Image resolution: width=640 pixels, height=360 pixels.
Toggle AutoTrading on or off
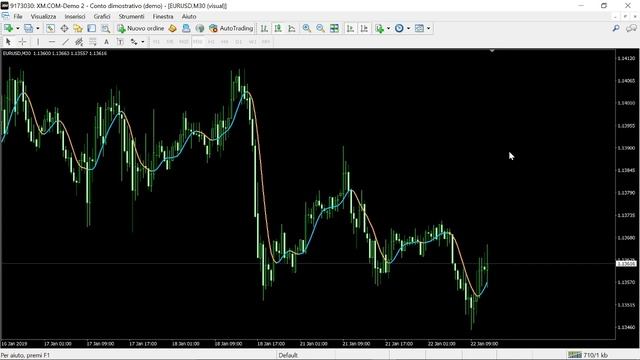231,28
